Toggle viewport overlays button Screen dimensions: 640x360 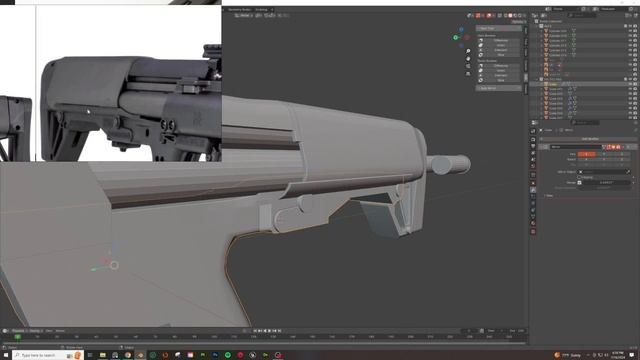(x=489, y=16)
